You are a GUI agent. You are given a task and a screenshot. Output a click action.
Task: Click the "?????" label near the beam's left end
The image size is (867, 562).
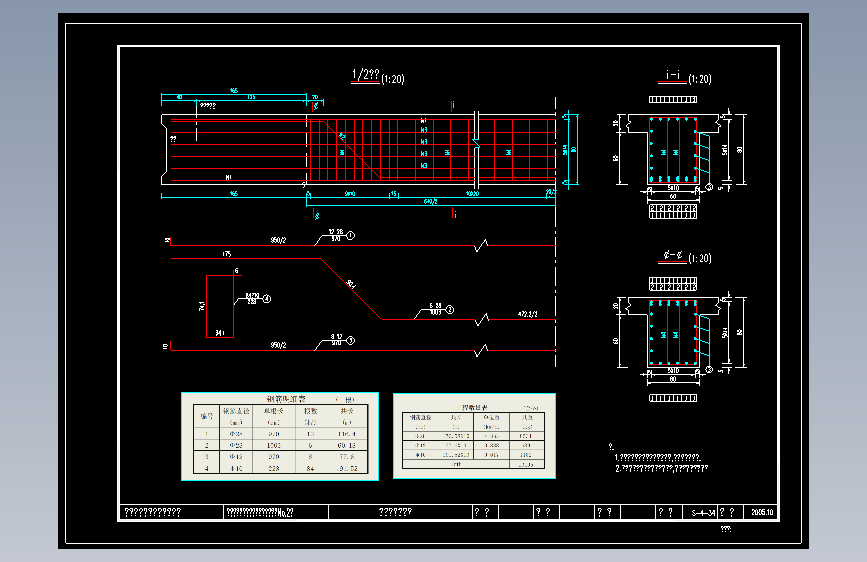point(208,106)
